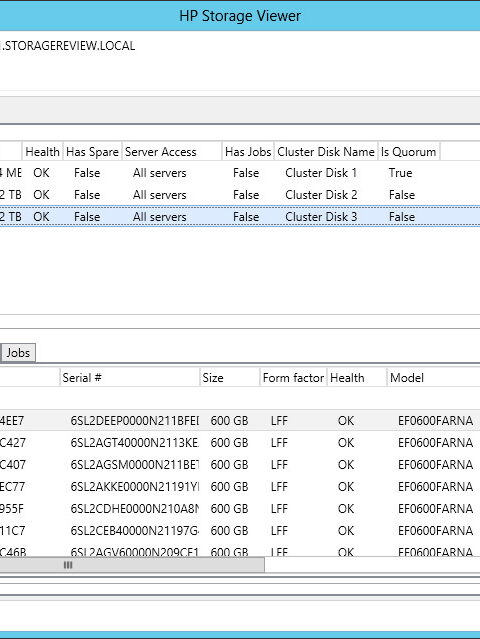Viewport: 480px width, 639px height.
Task: Click Model column header
Action: pyautogui.click(x=433, y=378)
